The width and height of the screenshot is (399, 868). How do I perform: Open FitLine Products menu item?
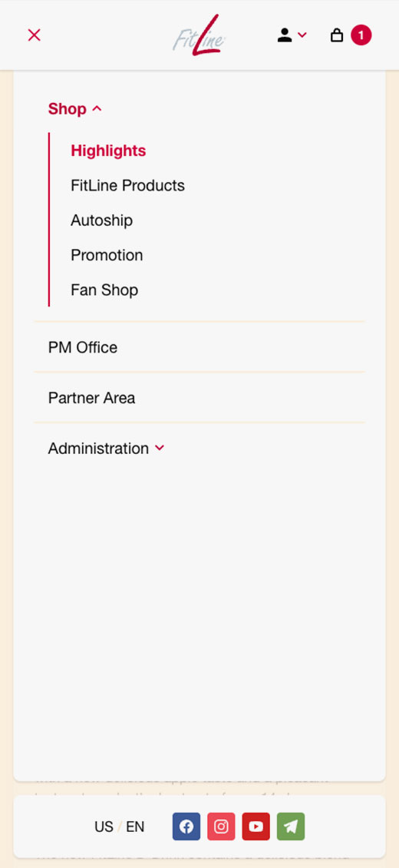click(127, 185)
